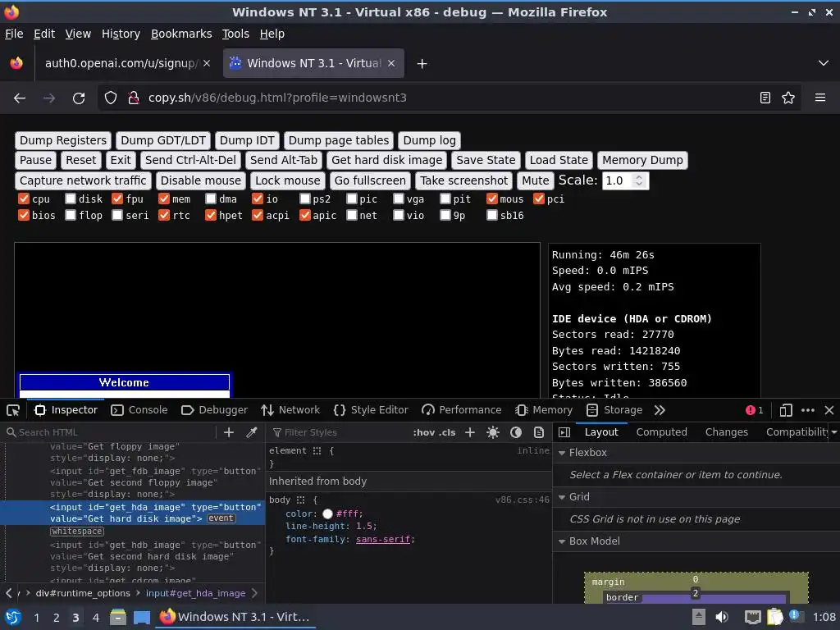Image resolution: width=840 pixels, height=630 pixels.
Task: Uncheck the cpu log checkbox
Action: tap(24, 199)
